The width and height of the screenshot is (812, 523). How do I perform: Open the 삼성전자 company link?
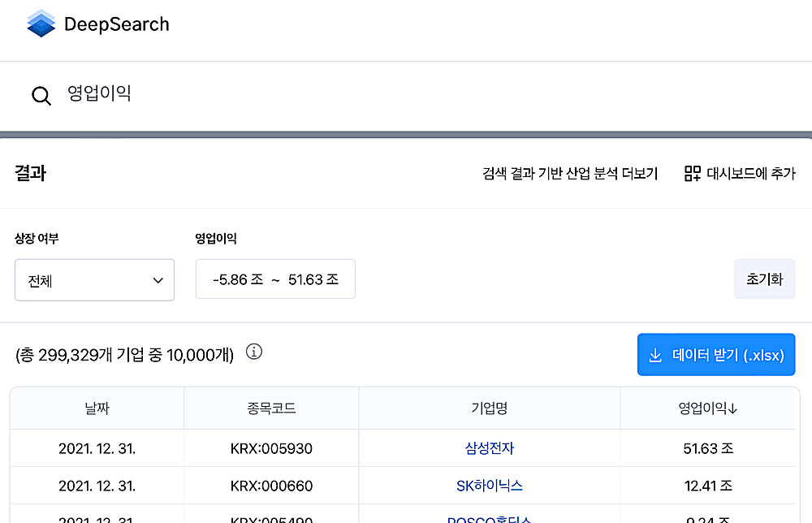click(490, 448)
